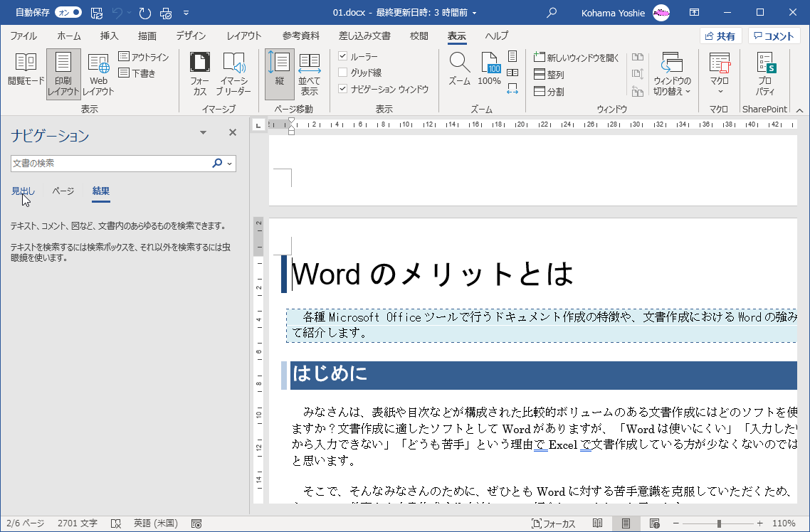Launch イマーシブ リーダー
The width and height of the screenshot is (810, 532).
(x=233, y=73)
